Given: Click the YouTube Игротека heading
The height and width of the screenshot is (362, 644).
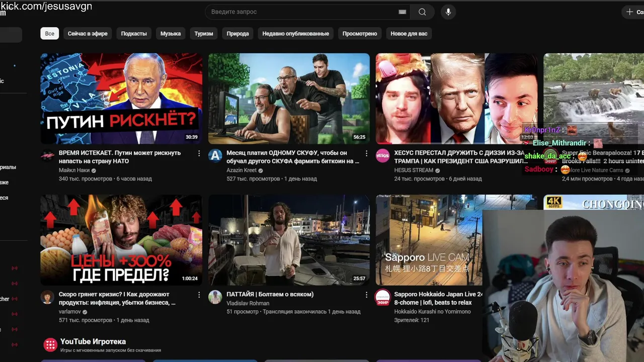Looking at the screenshot, I should [x=93, y=341].
